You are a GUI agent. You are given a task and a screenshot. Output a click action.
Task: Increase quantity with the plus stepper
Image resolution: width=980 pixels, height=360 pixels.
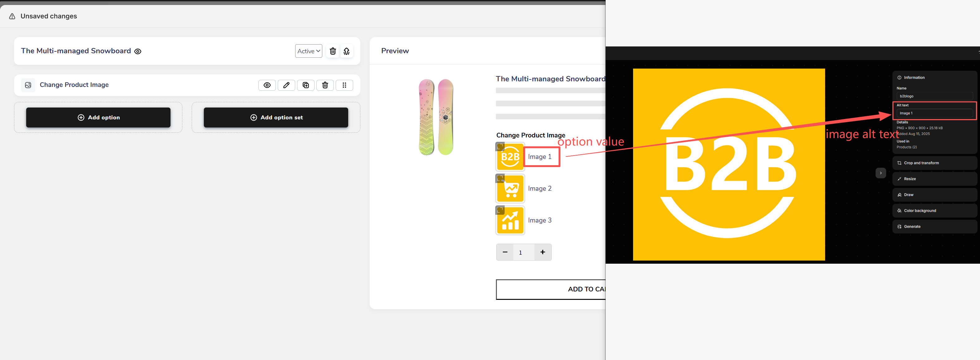tap(542, 252)
